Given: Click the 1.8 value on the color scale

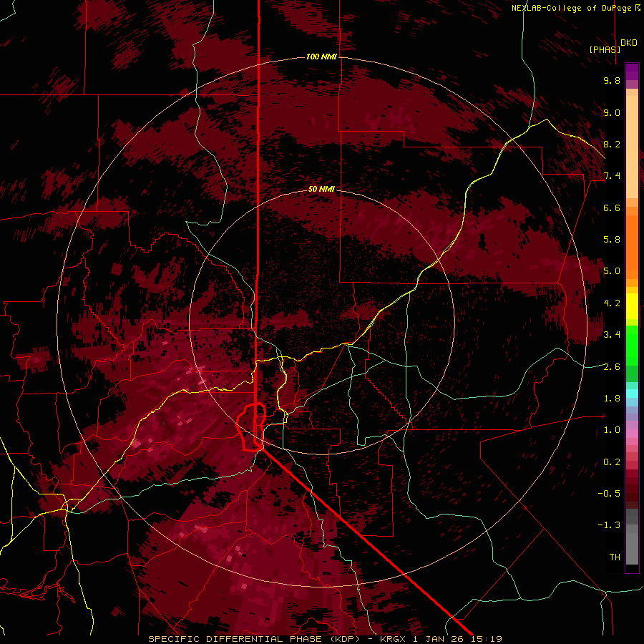Looking at the screenshot, I should click(612, 399).
